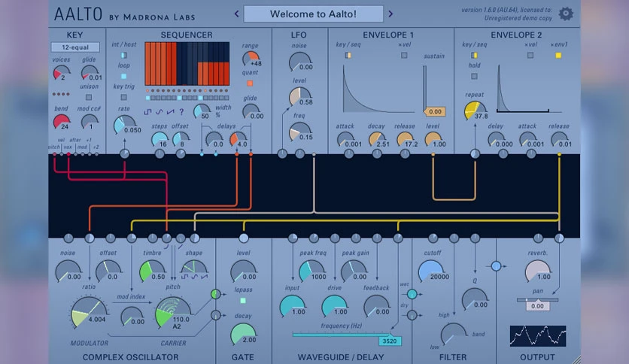Adjust the waveguide frequency (Hz) slider
629x364 pixels.
(x=341, y=335)
